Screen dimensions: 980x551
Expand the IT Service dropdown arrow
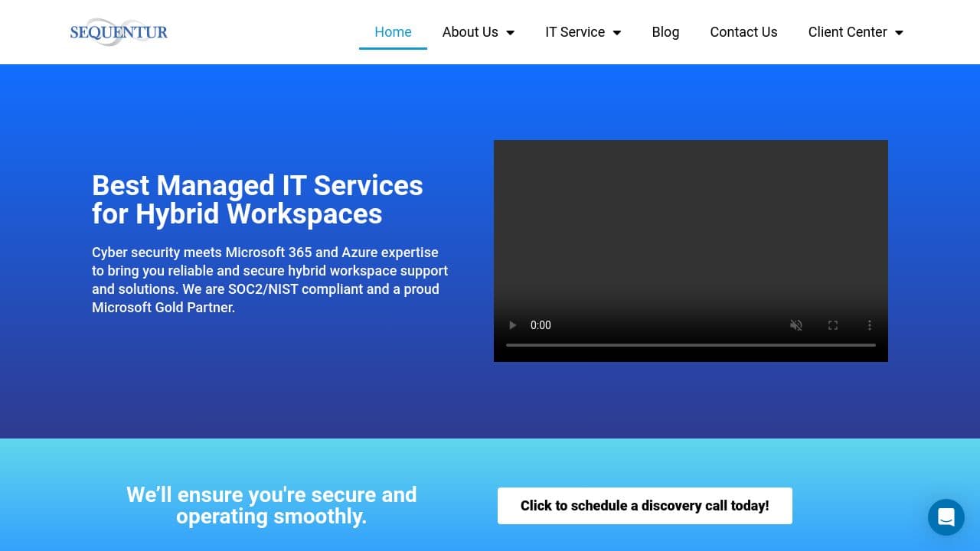[617, 32]
